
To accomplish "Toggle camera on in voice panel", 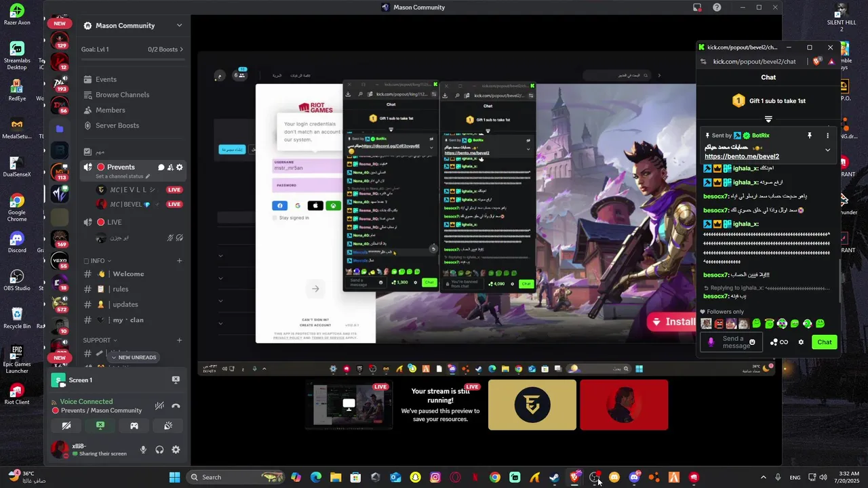I will pos(66,426).
